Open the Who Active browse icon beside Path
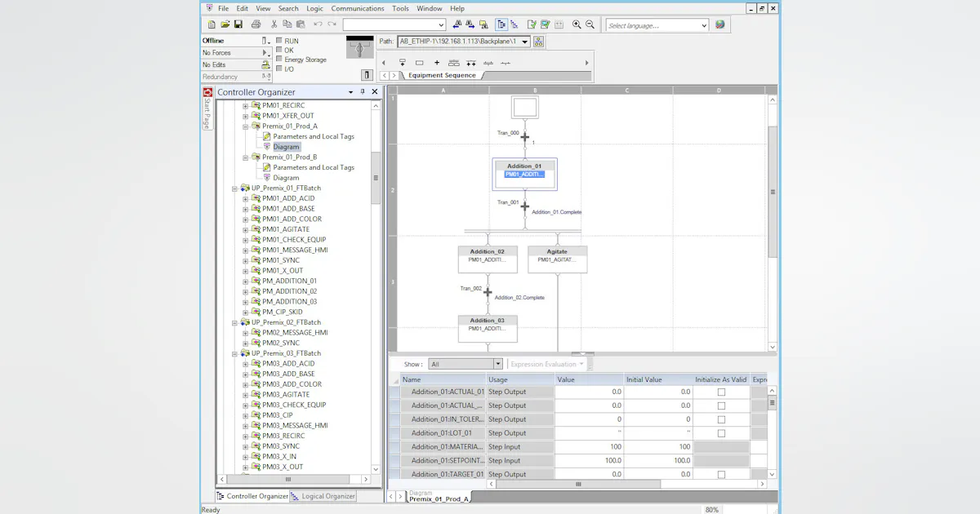980x514 pixels. pyautogui.click(x=537, y=41)
